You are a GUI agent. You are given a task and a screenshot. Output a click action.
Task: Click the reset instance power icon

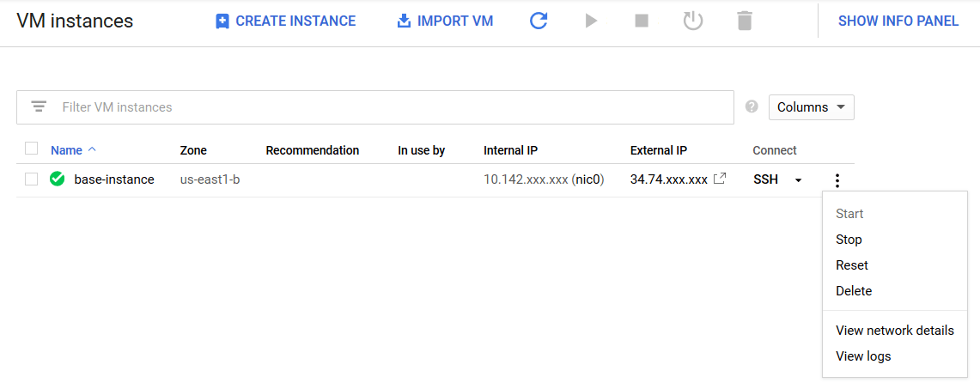point(693,21)
